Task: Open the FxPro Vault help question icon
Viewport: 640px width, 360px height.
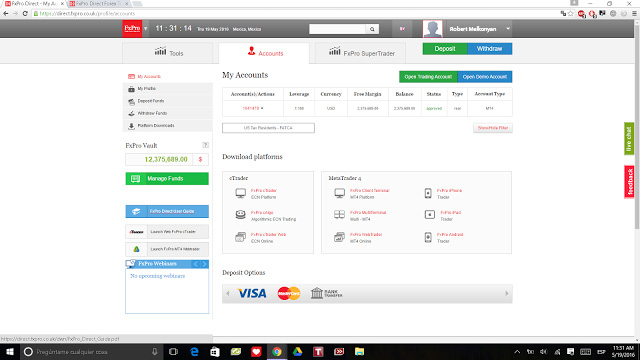Action: pyautogui.click(x=205, y=145)
